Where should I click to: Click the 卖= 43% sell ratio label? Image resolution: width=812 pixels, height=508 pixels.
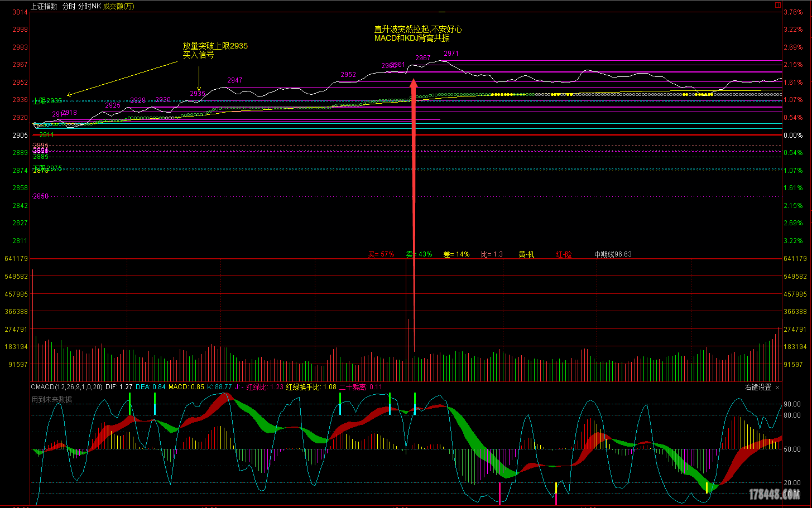[419, 254]
